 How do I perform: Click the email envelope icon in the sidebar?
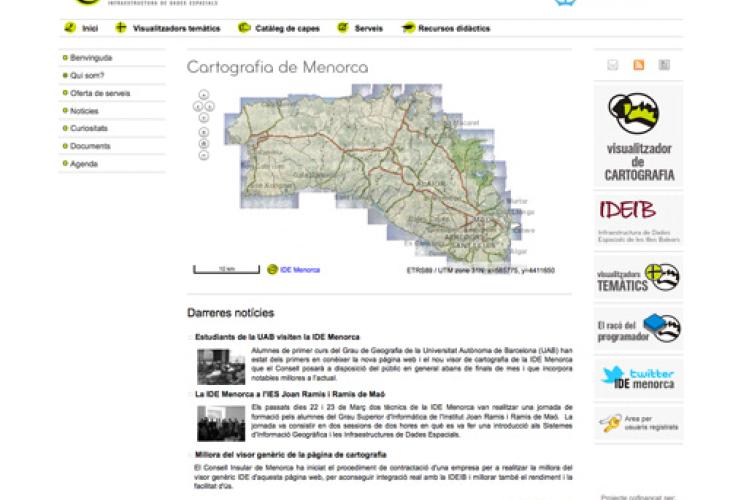tap(613, 65)
